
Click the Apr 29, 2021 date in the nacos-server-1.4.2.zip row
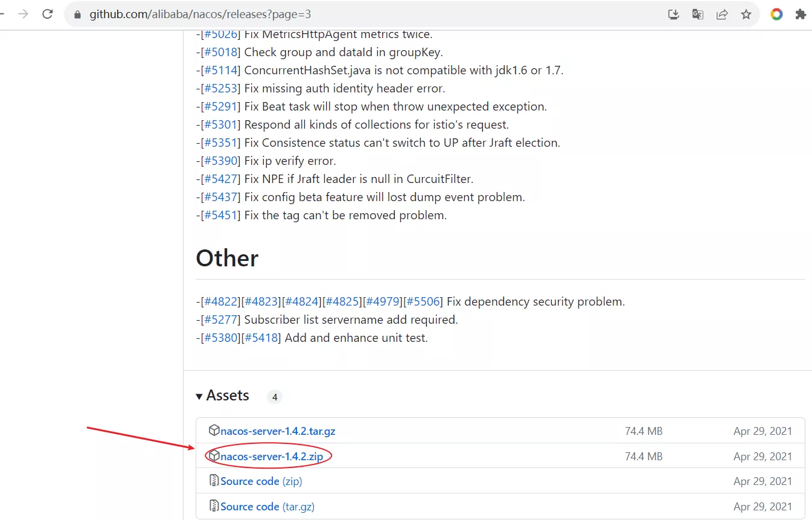(x=762, y=457)
